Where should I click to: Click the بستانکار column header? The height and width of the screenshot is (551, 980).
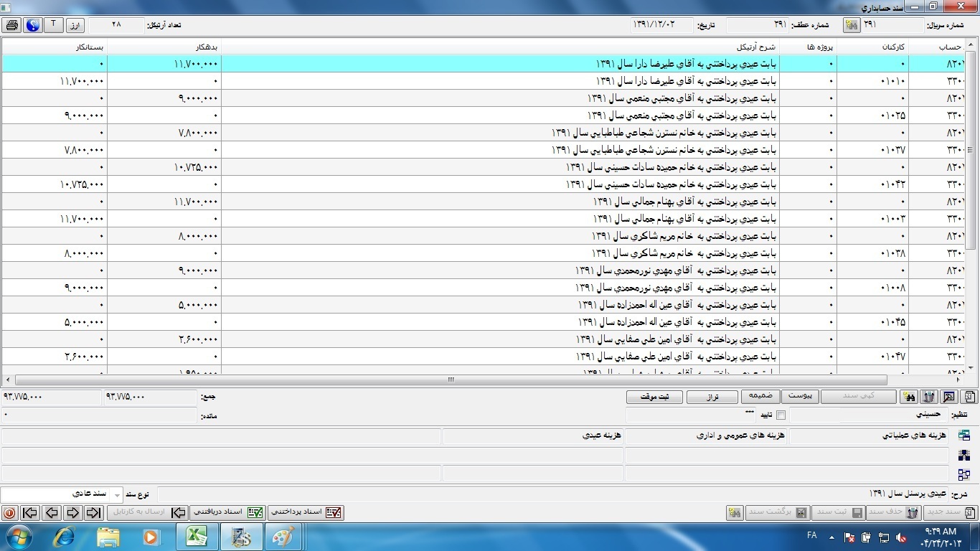pos(54,47)
